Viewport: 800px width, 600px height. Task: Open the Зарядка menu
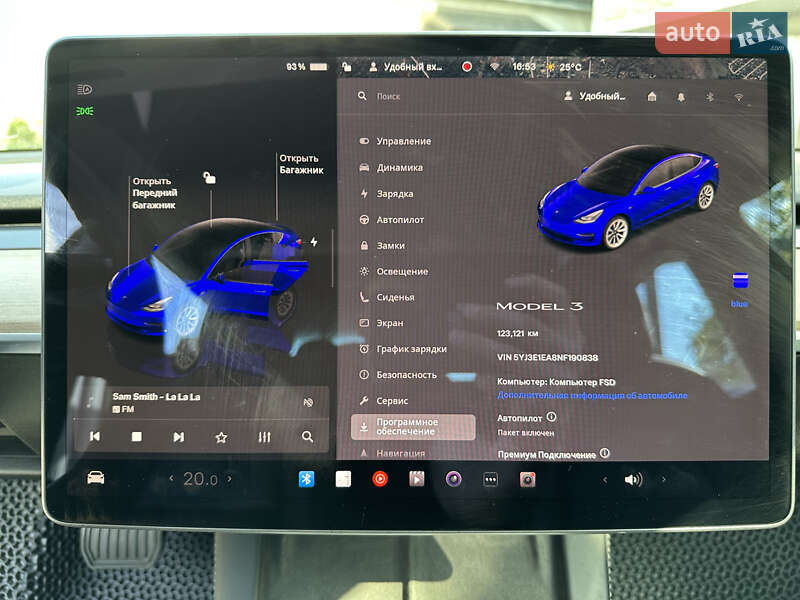coord(387,194)
